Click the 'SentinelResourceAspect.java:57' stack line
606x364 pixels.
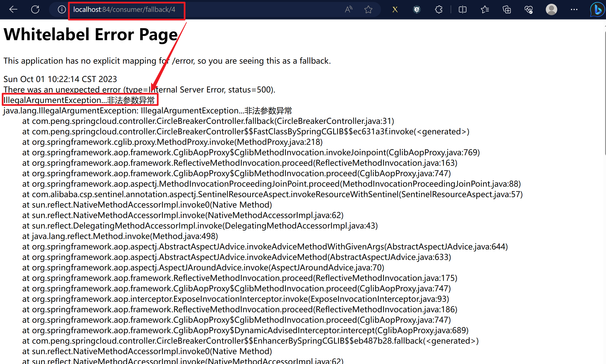272,194
